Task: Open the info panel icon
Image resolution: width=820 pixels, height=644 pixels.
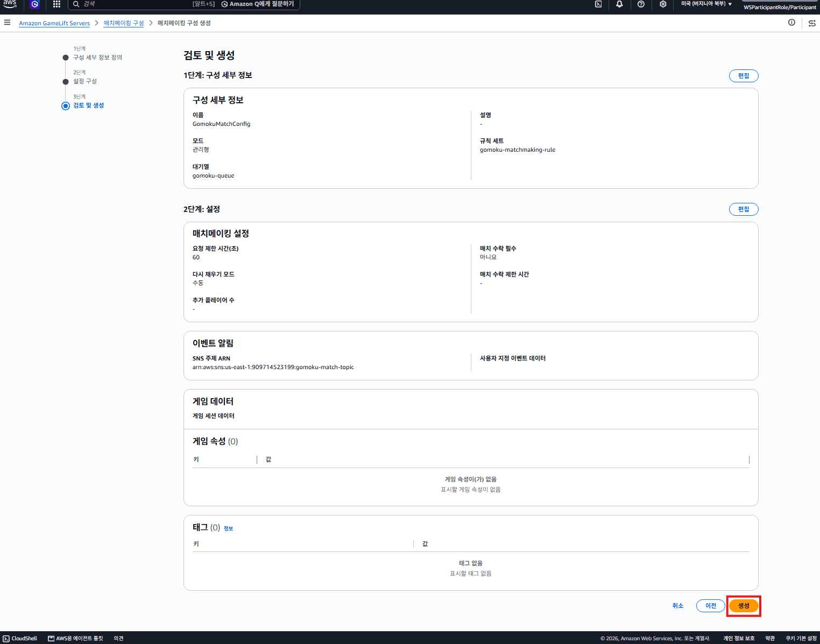Action: click(791, 23)
